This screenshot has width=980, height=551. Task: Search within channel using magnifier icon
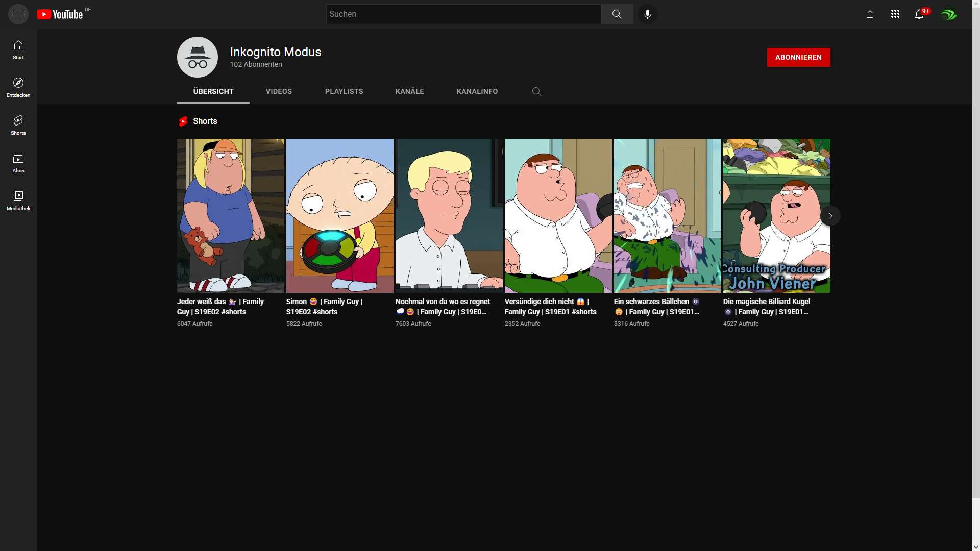click(x=536, y=92)
